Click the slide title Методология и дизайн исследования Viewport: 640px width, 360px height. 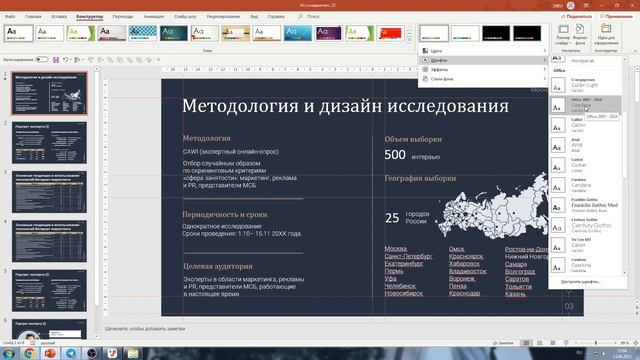(x=345, y=106)
